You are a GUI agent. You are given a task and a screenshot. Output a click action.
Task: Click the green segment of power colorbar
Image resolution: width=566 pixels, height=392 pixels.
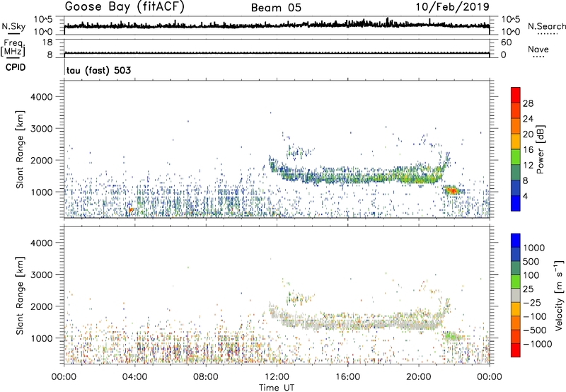coord(516,156)
